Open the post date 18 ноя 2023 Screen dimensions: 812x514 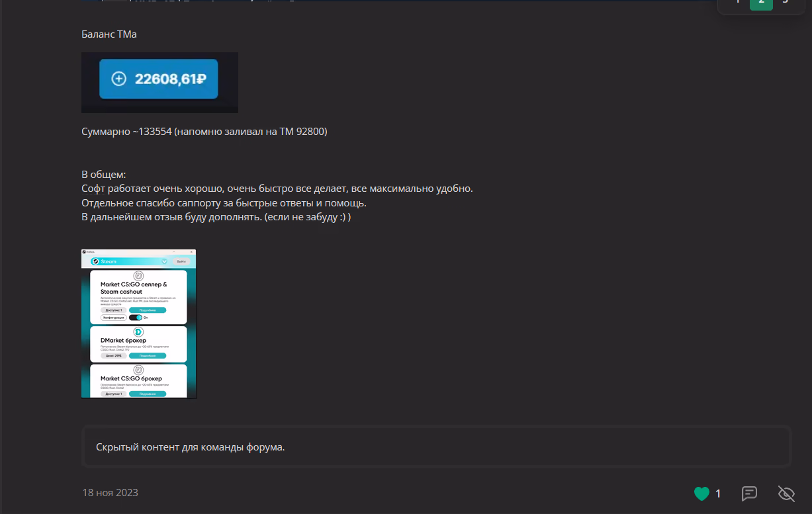(110, 493)
